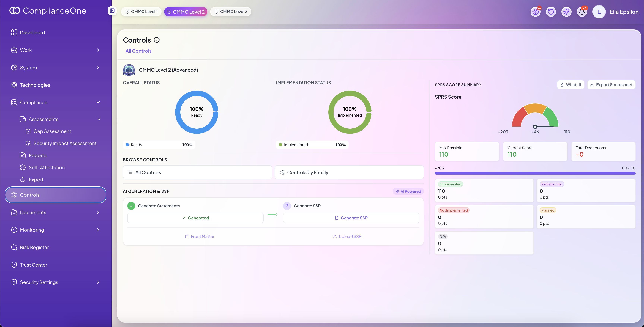Click the Generate Statements green checkmark
644x327 pixels.
(131, 206)
